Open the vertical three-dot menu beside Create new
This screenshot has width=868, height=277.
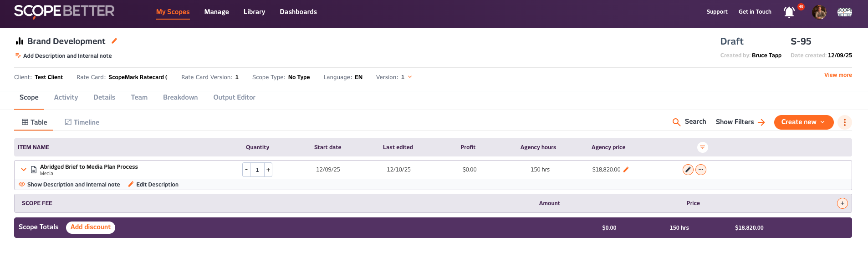[844, 122]
